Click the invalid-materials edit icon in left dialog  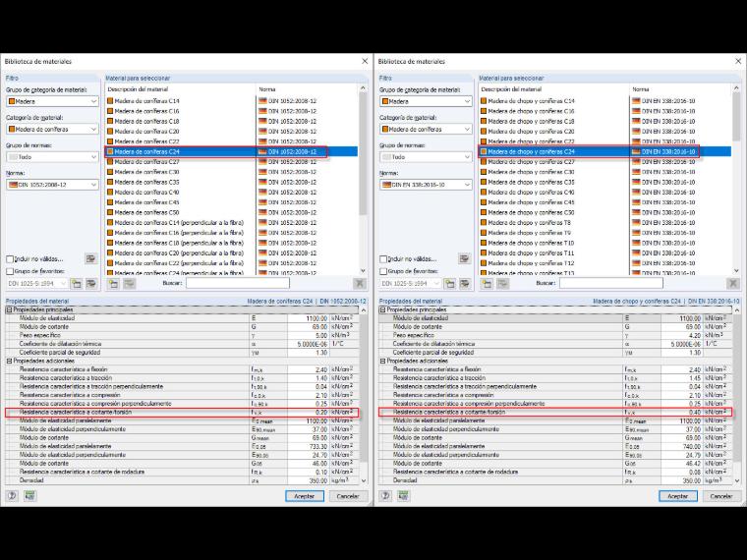point(90,258)
